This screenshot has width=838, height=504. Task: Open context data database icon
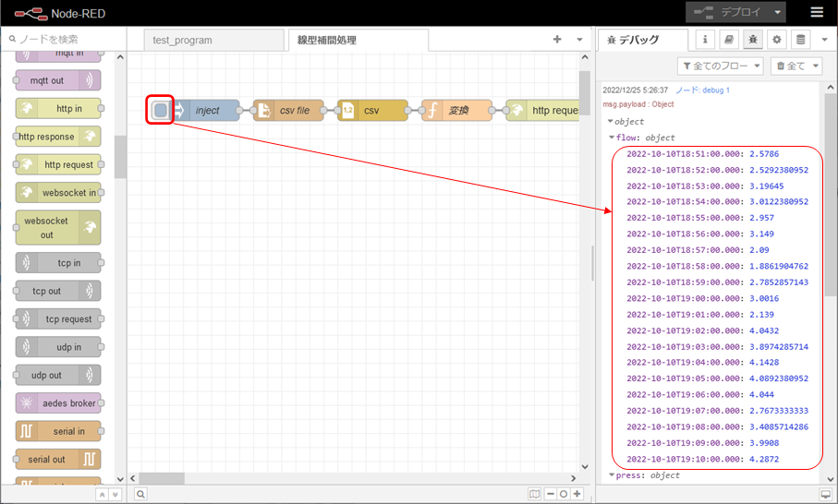[800, 40]
